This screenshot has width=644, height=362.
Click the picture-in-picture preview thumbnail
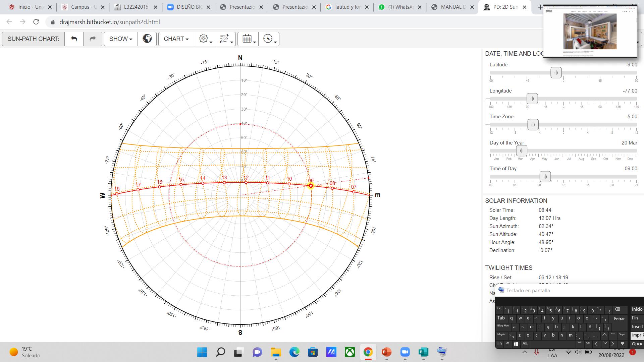click(x=590, y=32)
